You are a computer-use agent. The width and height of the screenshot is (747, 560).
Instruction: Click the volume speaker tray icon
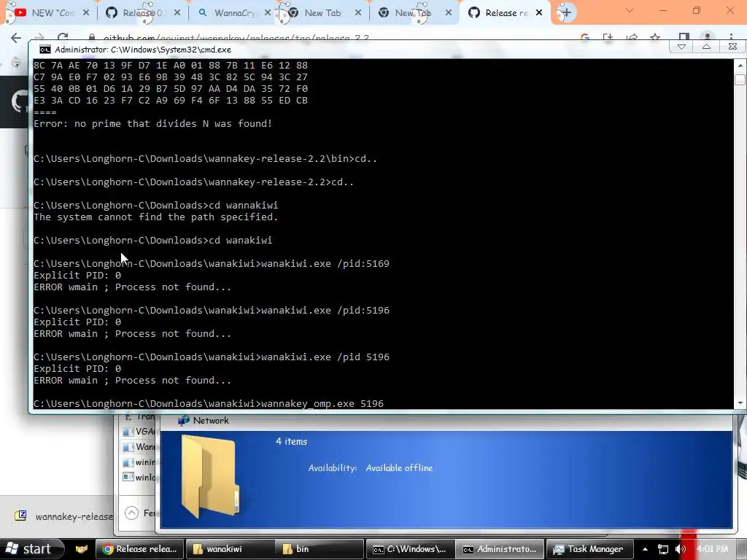pos(680,549)
